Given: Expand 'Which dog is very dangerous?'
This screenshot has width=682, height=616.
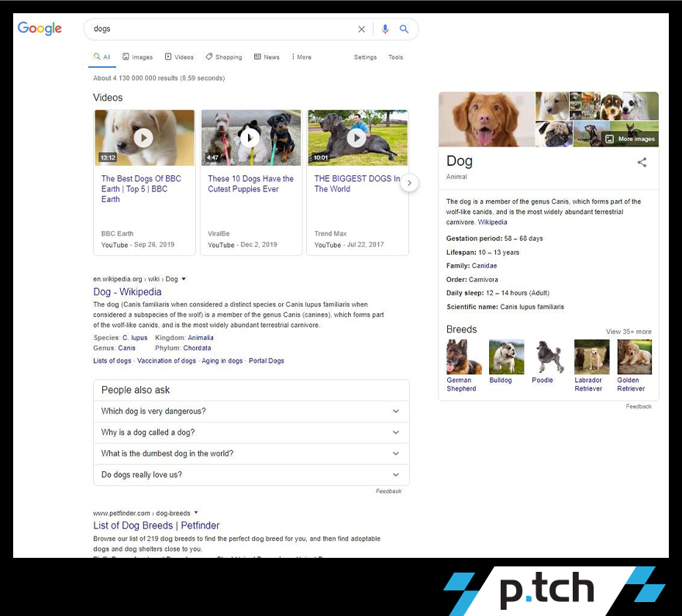Looking at the screenshot, I should 251,411.
